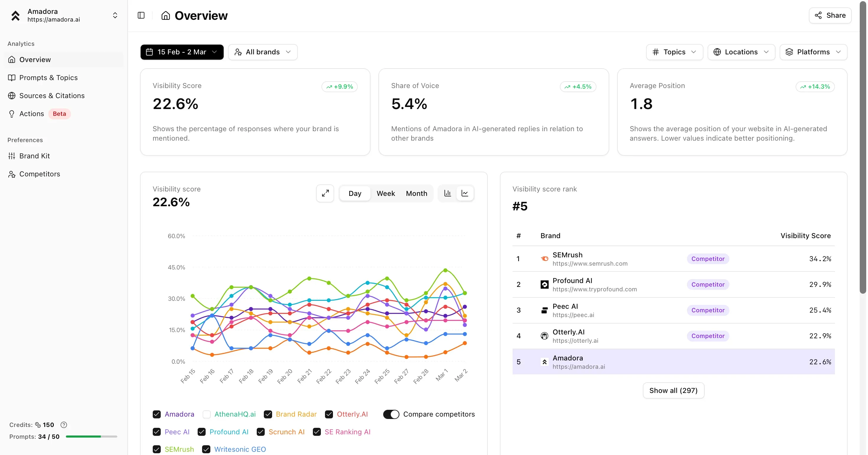
Task: Open the Actions Beta page
Action: click(x=64, y=114)
